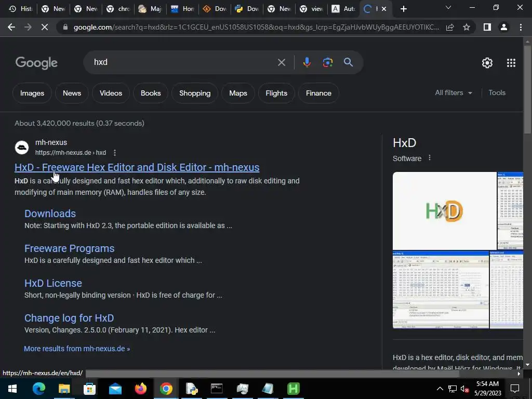Click the taskbar clock showing 5:54 AM
The image size is (532, 399).
pyautogui.click(x=487, y=389)
